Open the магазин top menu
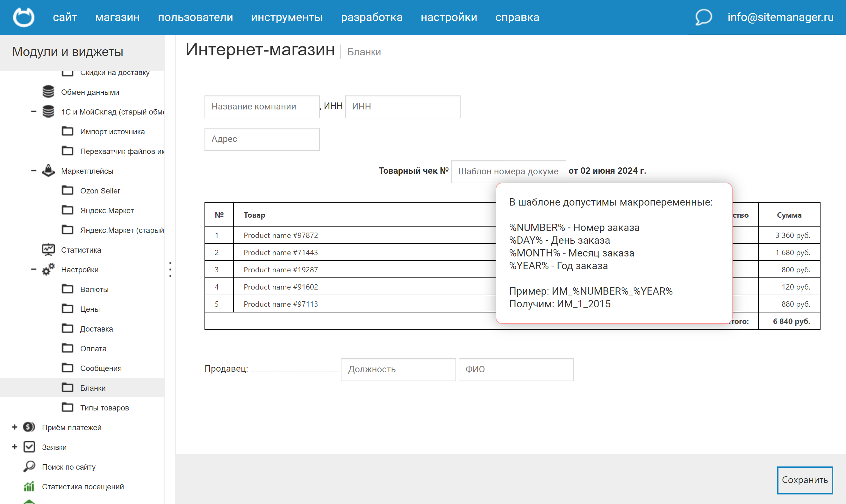The height and width of the screenshot is (504, 846). click(x=117, y=17)
